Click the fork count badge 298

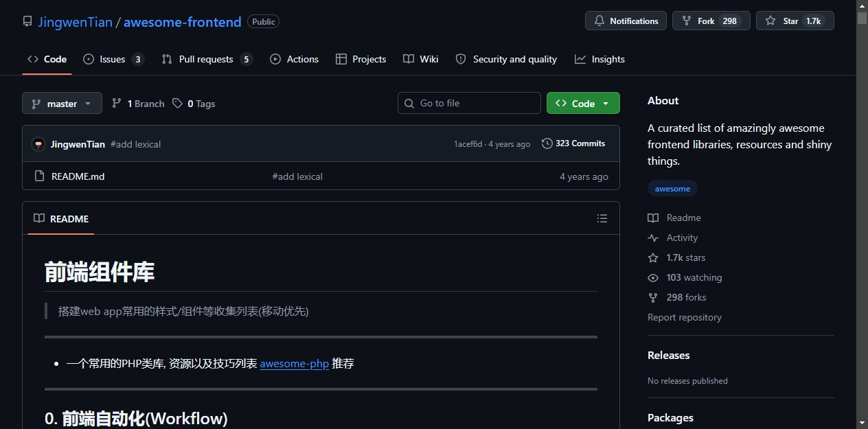pyautogui.click(x=730, y=21)
